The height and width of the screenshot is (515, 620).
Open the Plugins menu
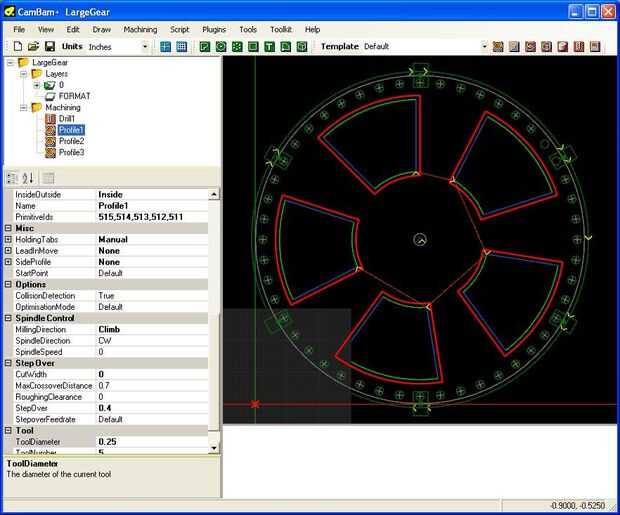click(x=214, y=30)
